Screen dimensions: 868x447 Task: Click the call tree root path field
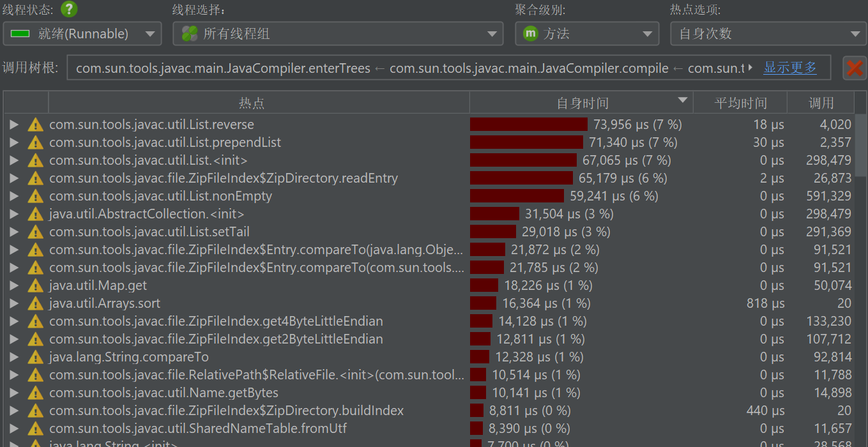click(x=409, y=68)
